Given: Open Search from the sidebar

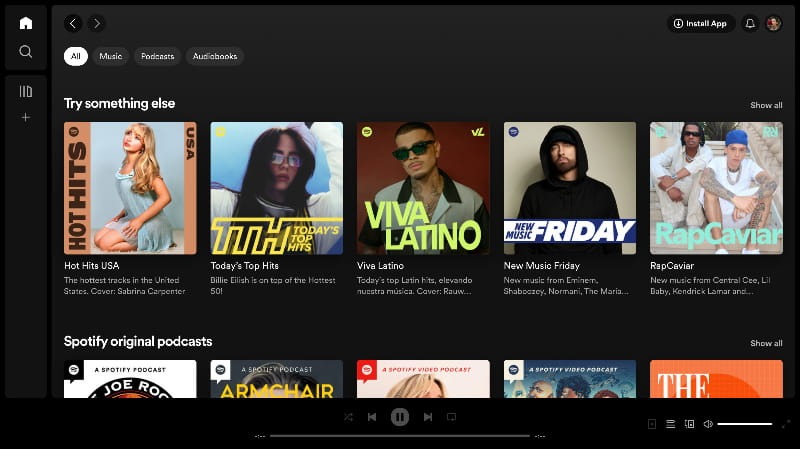Looking at the screenshot, I should [26, 52].
